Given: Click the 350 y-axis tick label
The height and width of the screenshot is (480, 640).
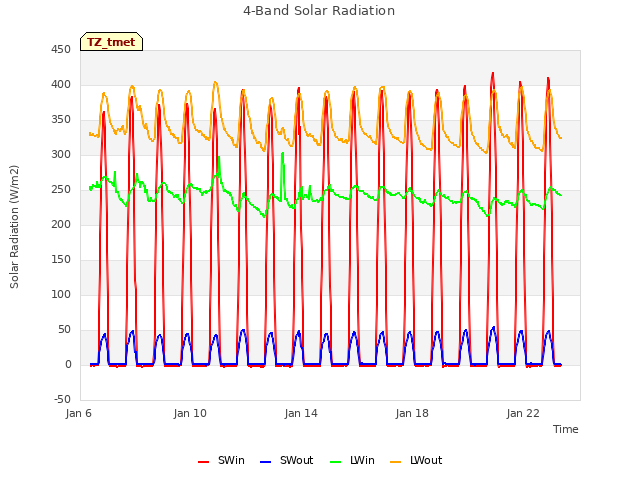Looking at the screenshot, I should 61,120.
